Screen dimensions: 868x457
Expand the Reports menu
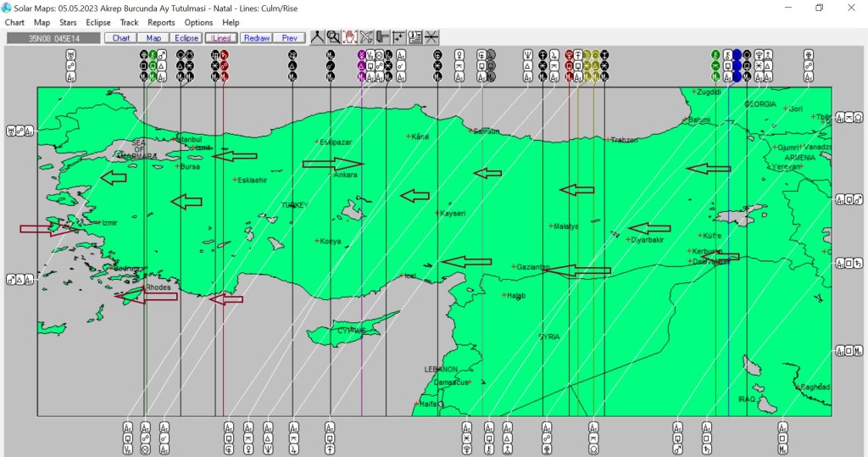point(161,22)
